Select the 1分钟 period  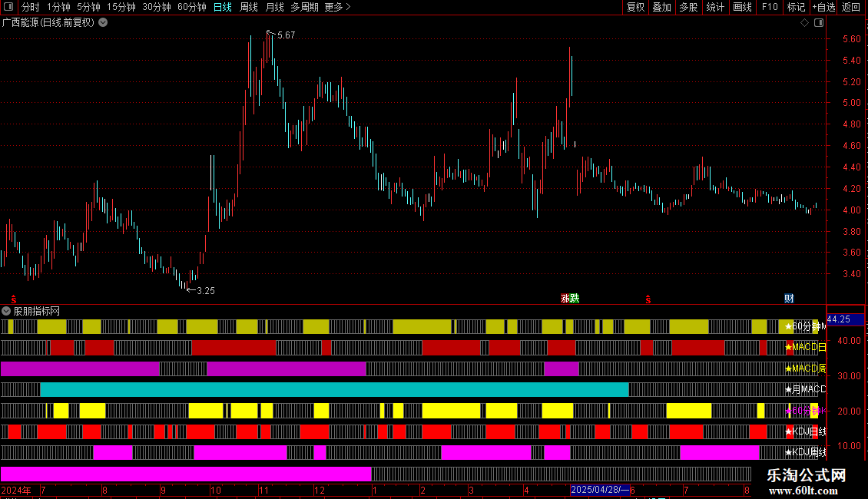[58, 7]
